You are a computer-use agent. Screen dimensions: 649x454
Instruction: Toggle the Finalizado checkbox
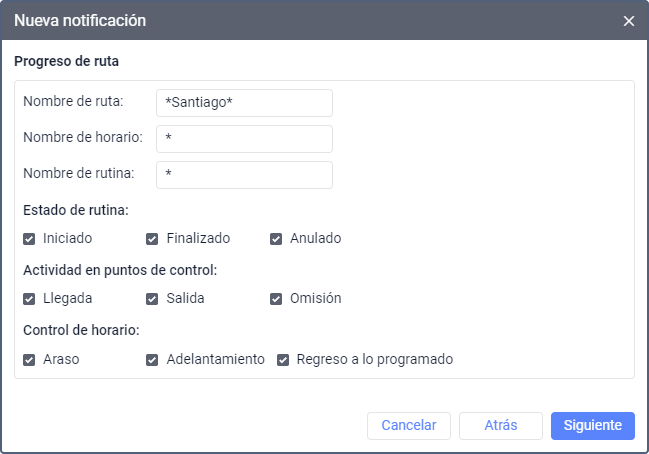click(x=153, y=239)
